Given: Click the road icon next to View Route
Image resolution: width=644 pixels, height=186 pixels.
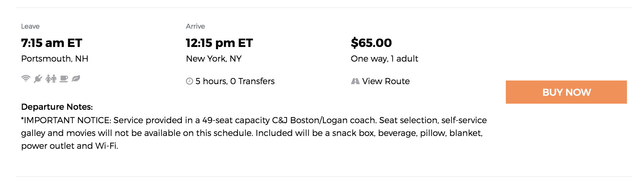Looking at the screenshot, I should click(355, 81).
